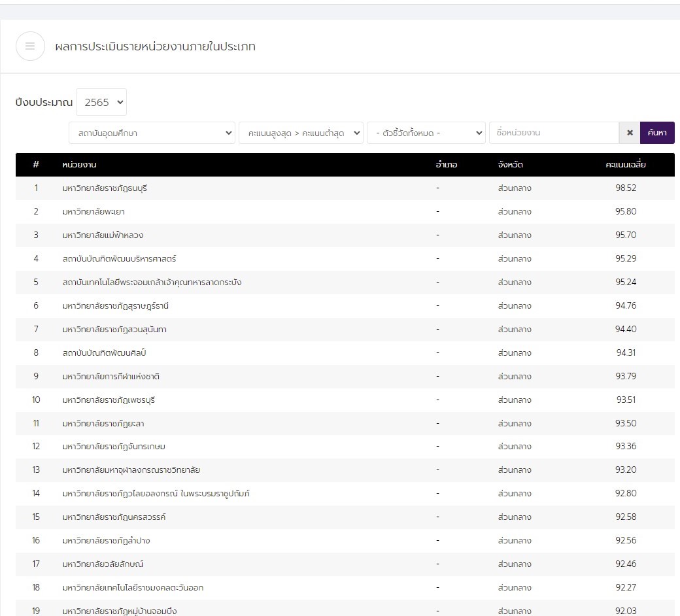Click the score 92.56
Screen dimensions: 680x616
626,540
